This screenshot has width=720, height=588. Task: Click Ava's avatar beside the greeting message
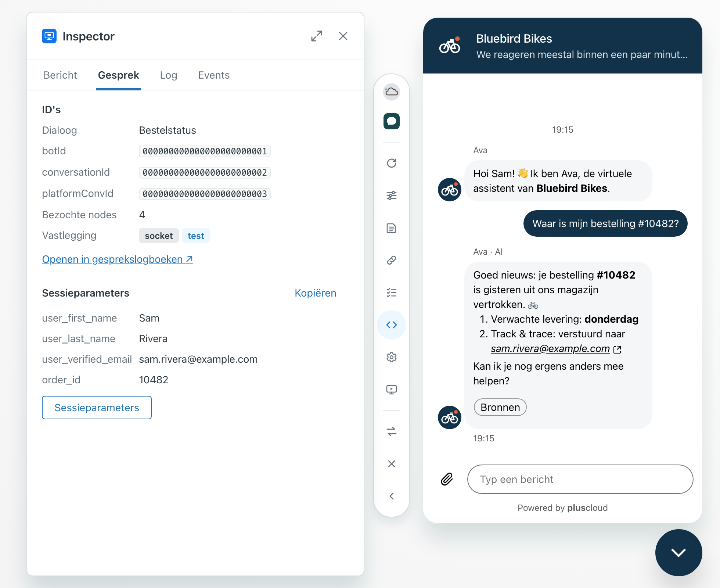[x=450, y=190]
